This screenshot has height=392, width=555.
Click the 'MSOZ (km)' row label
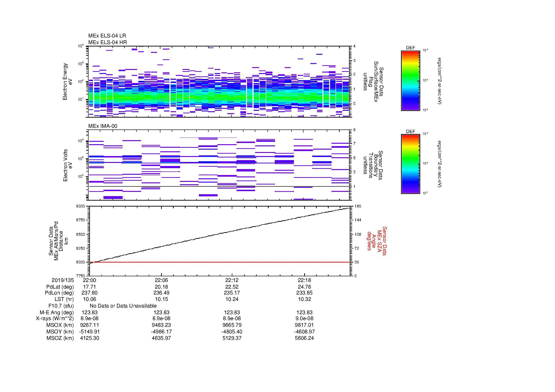coord(60,338)
